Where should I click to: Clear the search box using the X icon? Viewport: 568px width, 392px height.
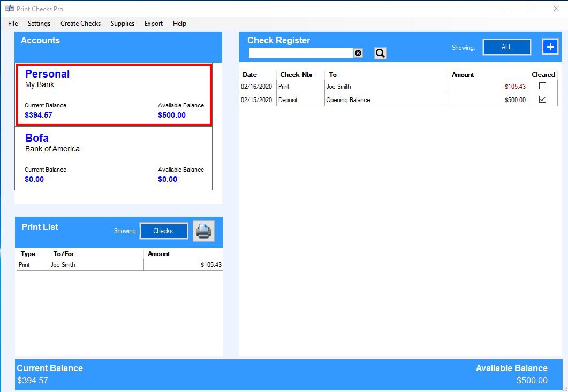pyautogui.click(x=359, y=52)
